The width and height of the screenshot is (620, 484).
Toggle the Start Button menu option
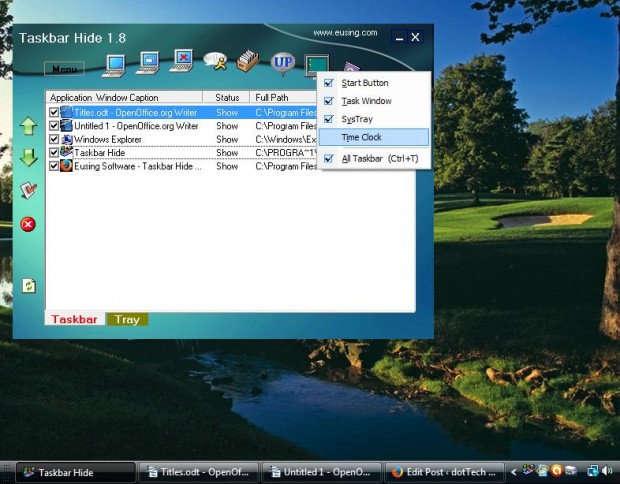pos(374,83)
